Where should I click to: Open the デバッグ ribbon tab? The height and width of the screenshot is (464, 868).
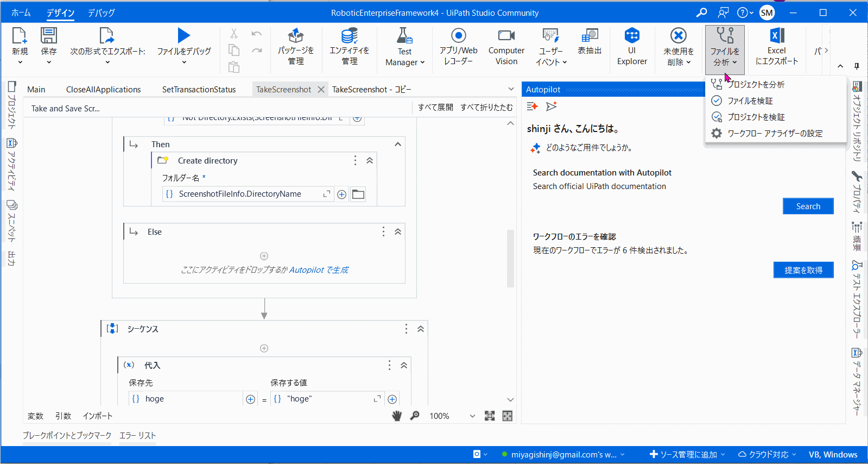tap(102, 12)
